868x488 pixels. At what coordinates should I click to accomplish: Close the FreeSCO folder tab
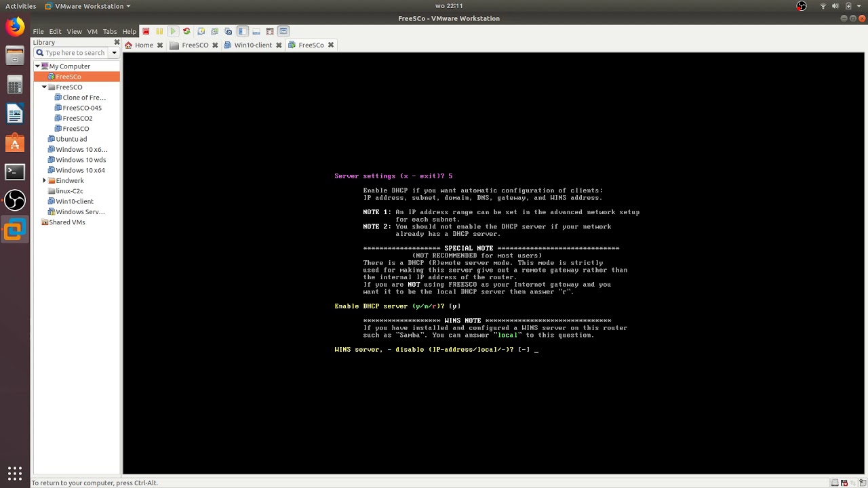(x=215, y=45)
